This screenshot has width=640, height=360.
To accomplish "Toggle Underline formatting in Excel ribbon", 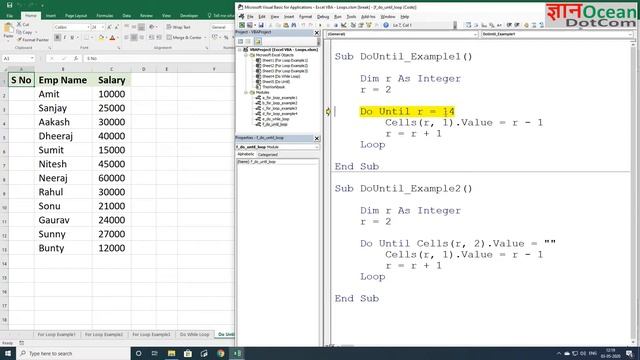I will (x=72, y=38).
